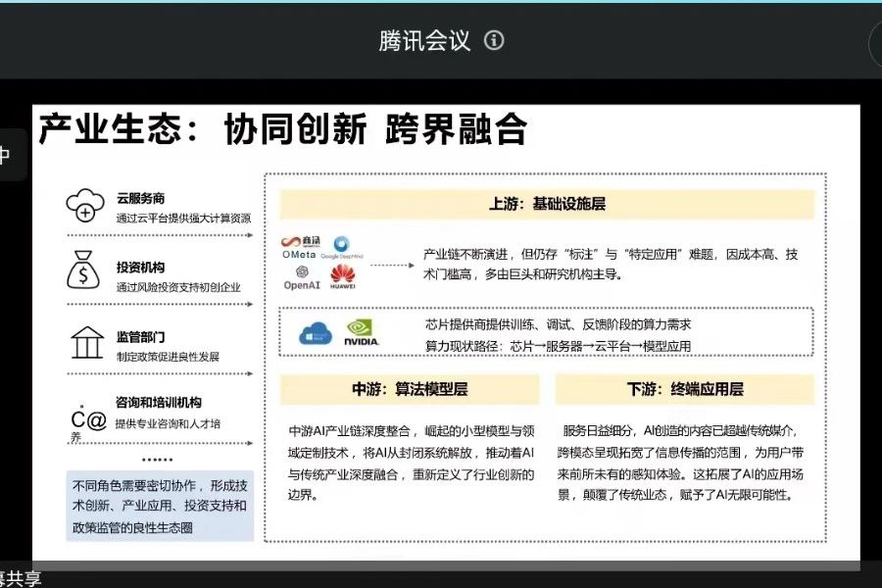Click the NVIDIA logo

click(x=361, y=333)
